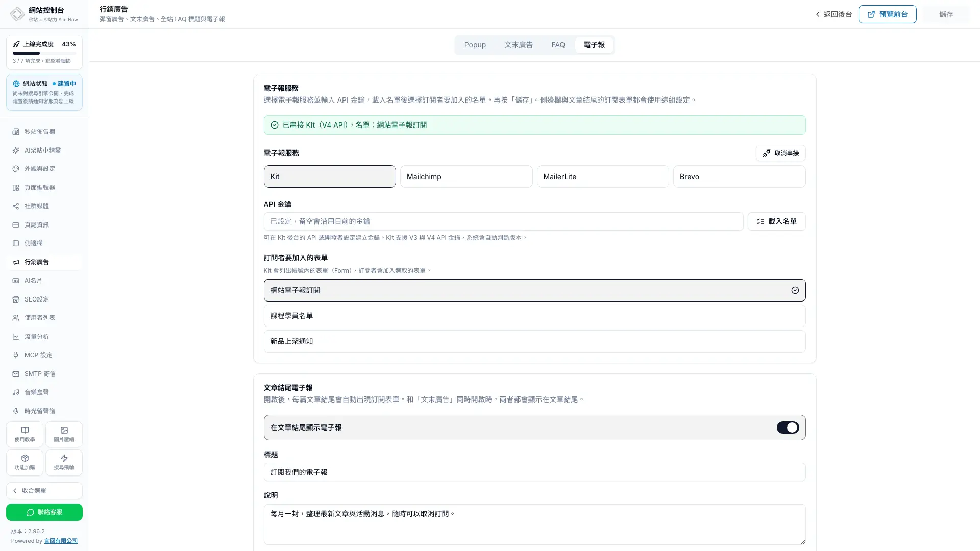This screenshot has width=980, height=551.
Task: Open SEO設定 in the sidebar
Action: [x=44, y=299]
